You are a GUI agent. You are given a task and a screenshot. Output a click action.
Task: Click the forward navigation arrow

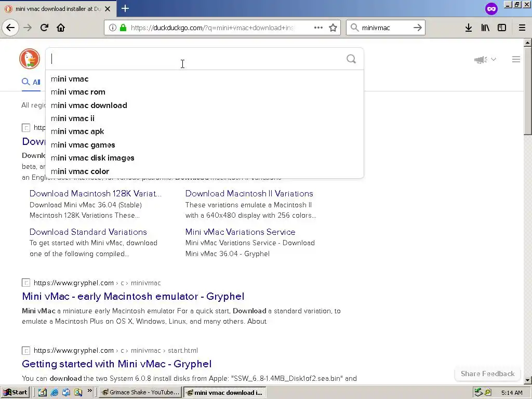coord(28,28)
